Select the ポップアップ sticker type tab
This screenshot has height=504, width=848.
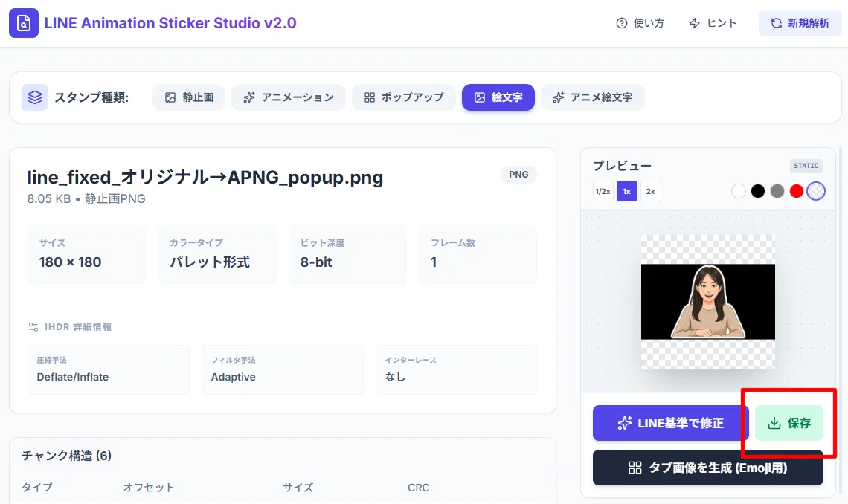[x=403, y=97]
